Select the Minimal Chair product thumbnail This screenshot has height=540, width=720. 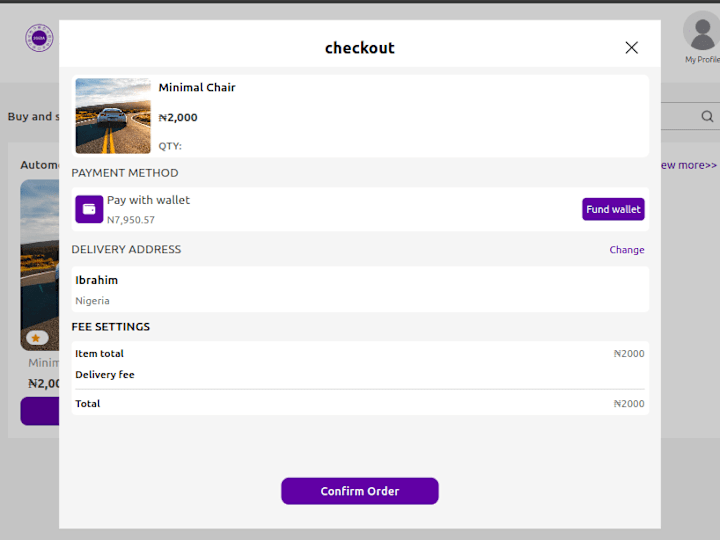(113, 116)
